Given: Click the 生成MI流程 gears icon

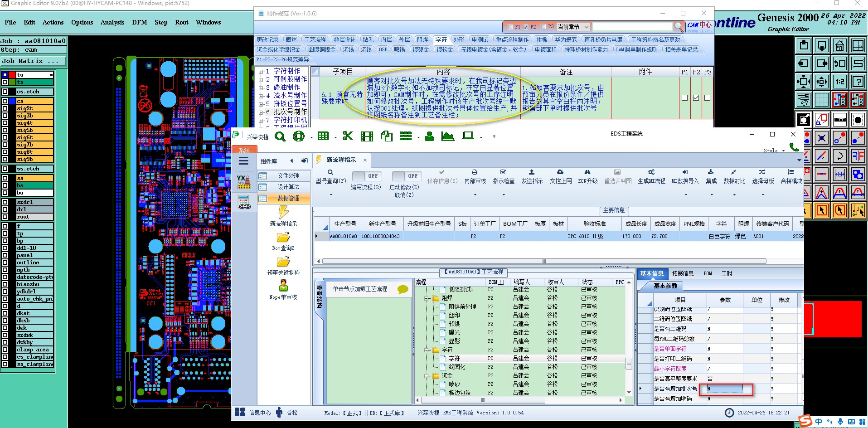Looking at the screenshot, I should (x=651, y=172).
